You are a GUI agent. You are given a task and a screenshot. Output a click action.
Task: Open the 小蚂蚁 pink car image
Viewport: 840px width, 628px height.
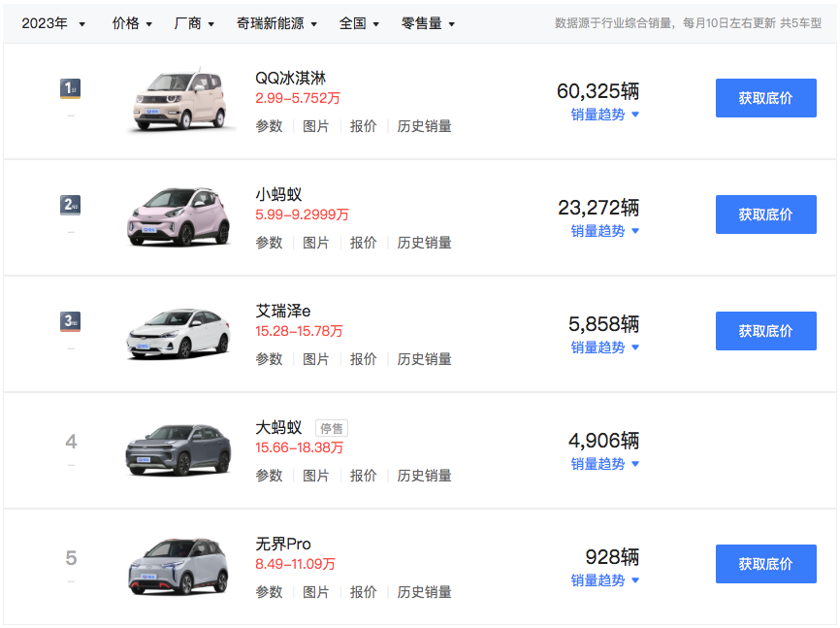179,215
